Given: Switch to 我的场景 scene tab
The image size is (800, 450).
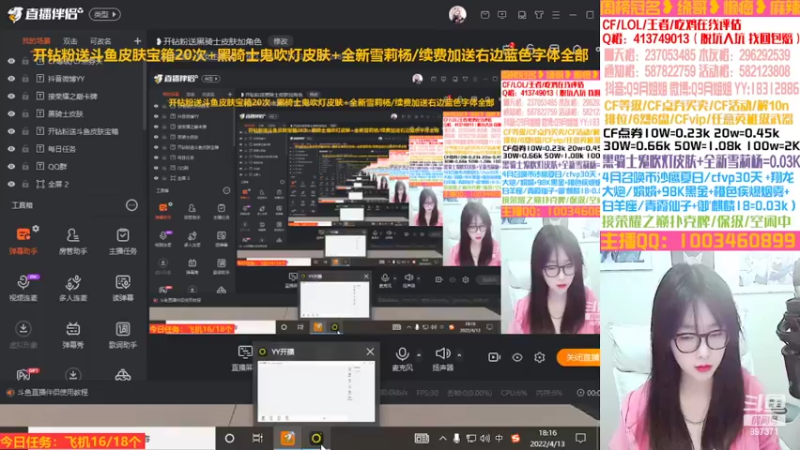Looking at the screenshot, I should [36, 41].
